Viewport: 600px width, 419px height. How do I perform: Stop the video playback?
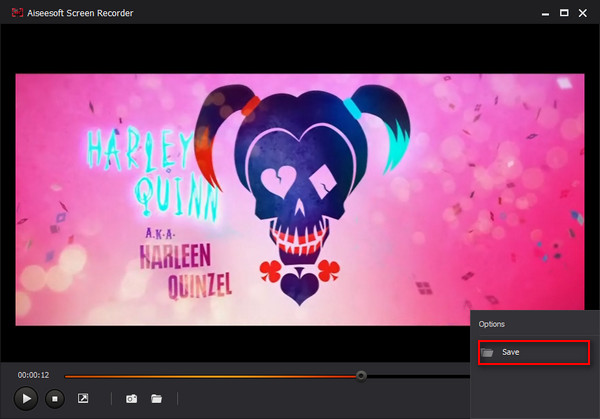tap(55, 399)
